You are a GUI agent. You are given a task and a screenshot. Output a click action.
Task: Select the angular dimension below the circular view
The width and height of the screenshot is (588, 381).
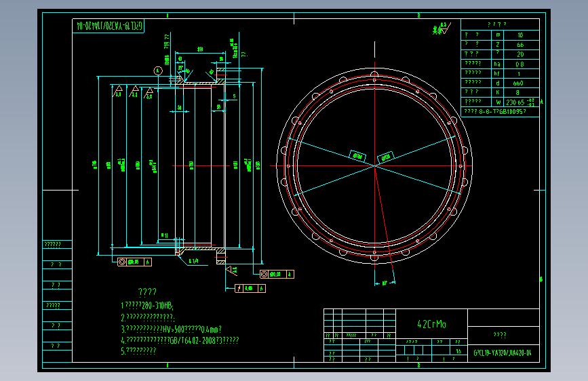[385, 283]
